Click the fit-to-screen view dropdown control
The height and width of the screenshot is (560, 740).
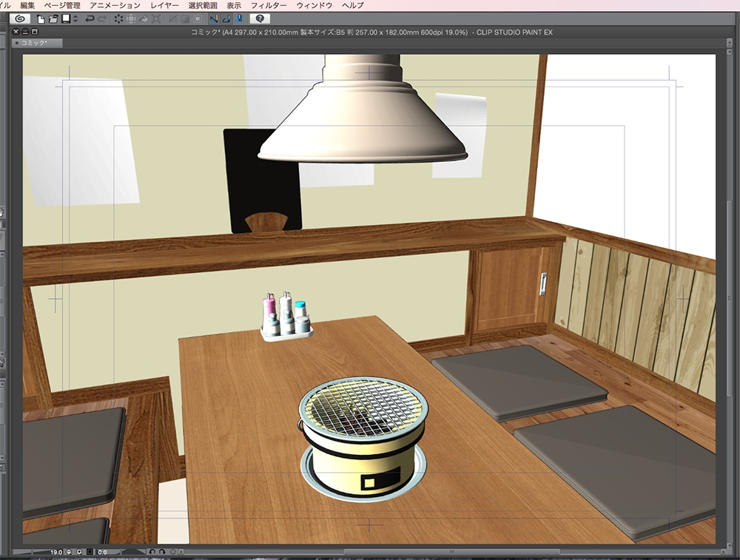tap(90, 552)
